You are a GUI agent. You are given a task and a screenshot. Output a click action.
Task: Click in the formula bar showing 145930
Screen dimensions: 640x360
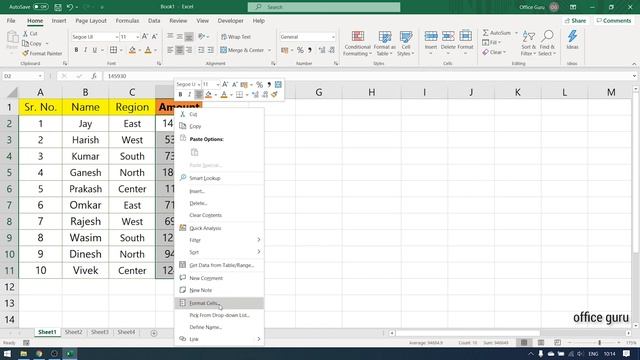pyautogui.click(x=367, y=76)
